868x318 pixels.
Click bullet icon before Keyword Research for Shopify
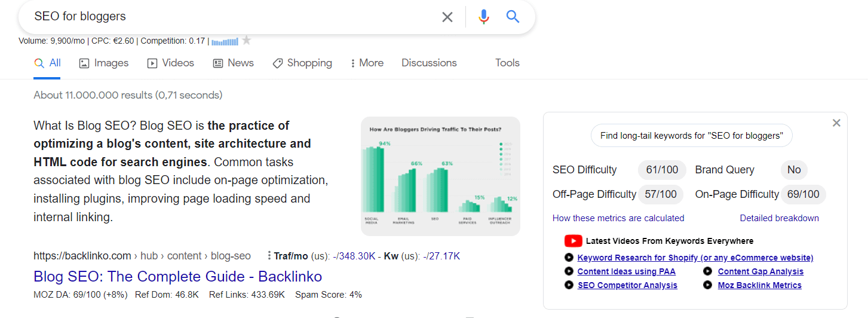pyautogui.click(x=569, y=258)
